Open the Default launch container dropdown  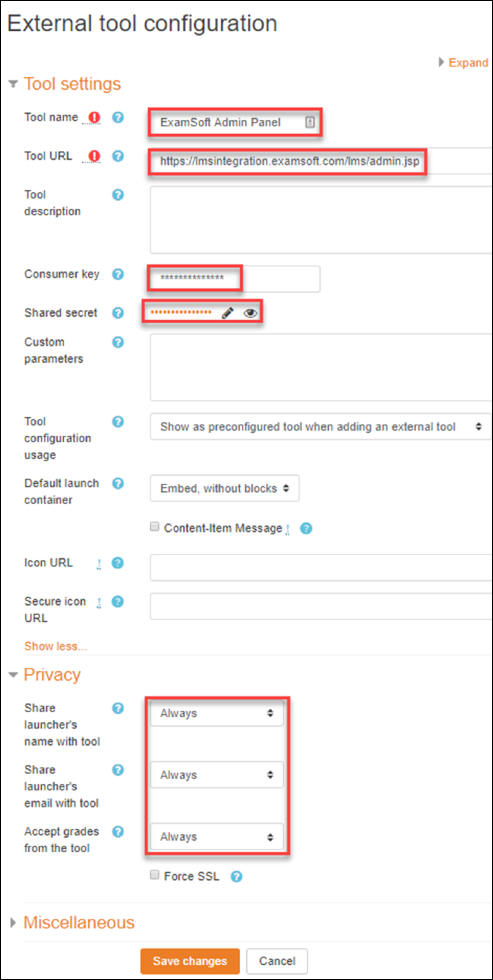[224, 488]
